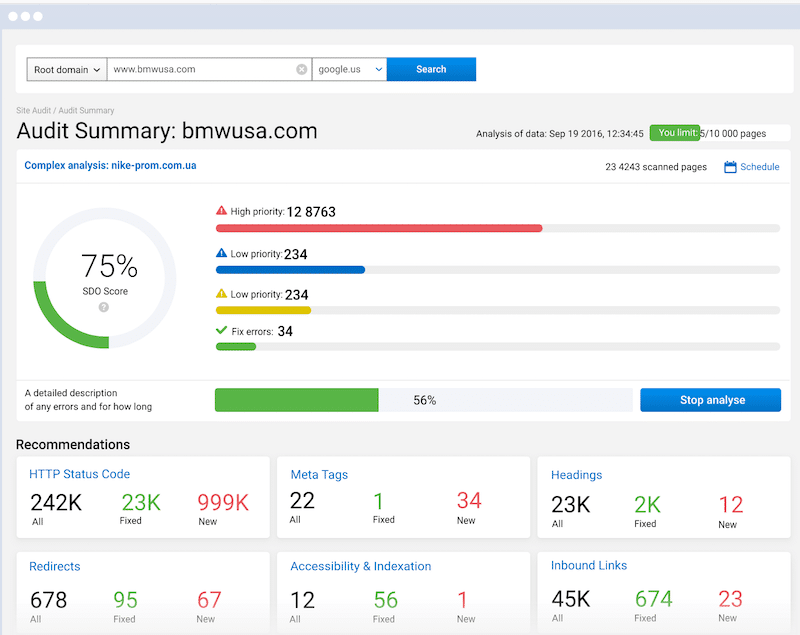Open the Redirects recommendation
The width and height of the screenshot is (800, 635).
tap(55, 566)
